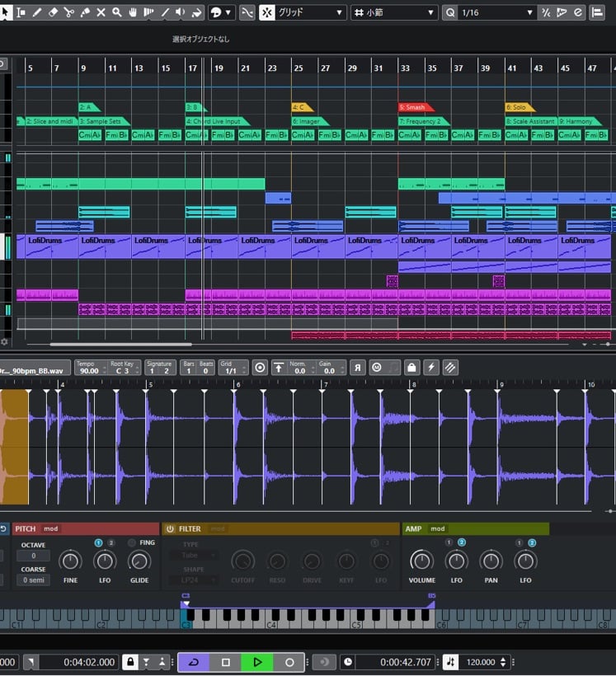
Task: Toggle the FILTER section power button
Action: point(170,528)
